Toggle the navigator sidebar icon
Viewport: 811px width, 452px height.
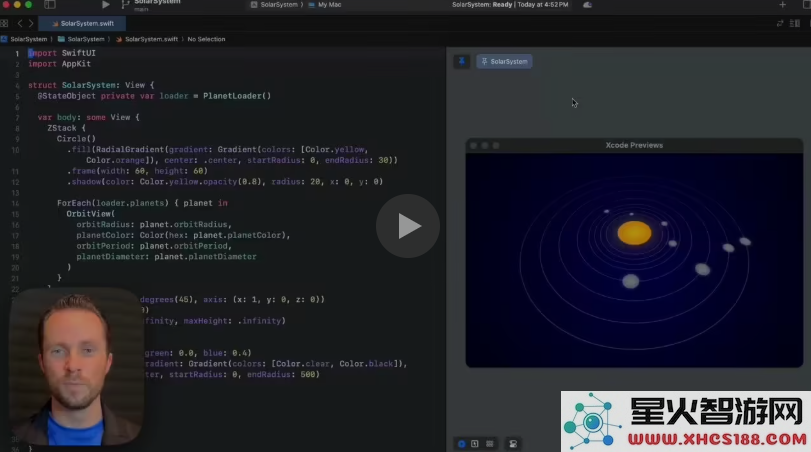pos(50,5)
